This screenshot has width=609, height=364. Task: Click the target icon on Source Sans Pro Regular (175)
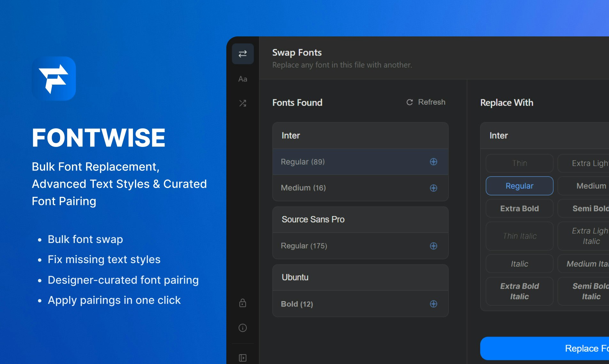point(433,246)
